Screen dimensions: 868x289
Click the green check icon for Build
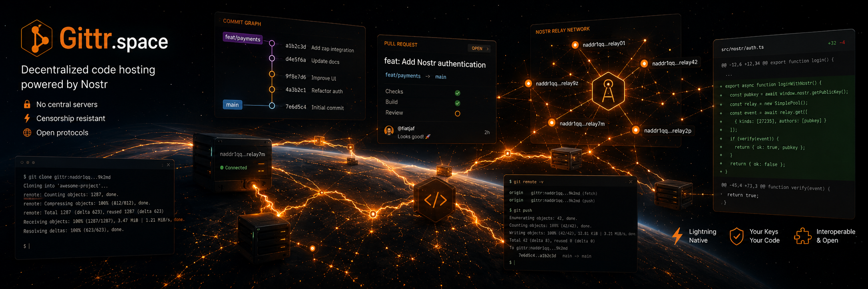(x=458, y=103)
